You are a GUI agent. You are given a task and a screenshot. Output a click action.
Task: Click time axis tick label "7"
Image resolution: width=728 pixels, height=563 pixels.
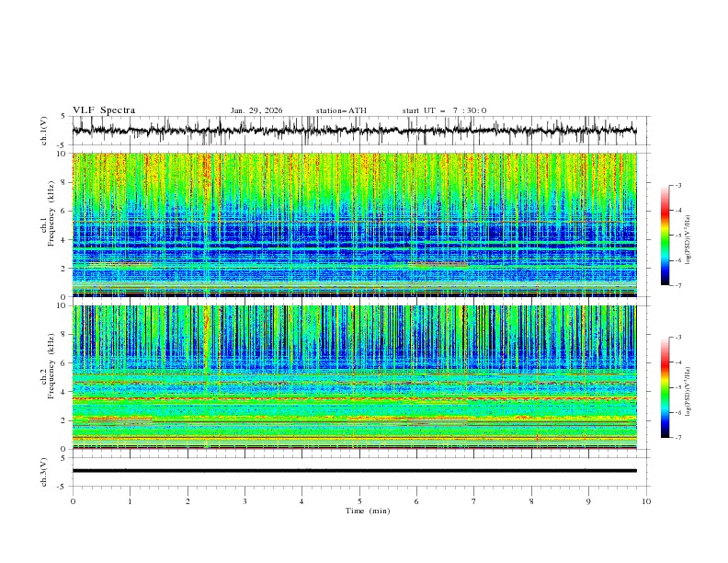click(x=474, y=501)
